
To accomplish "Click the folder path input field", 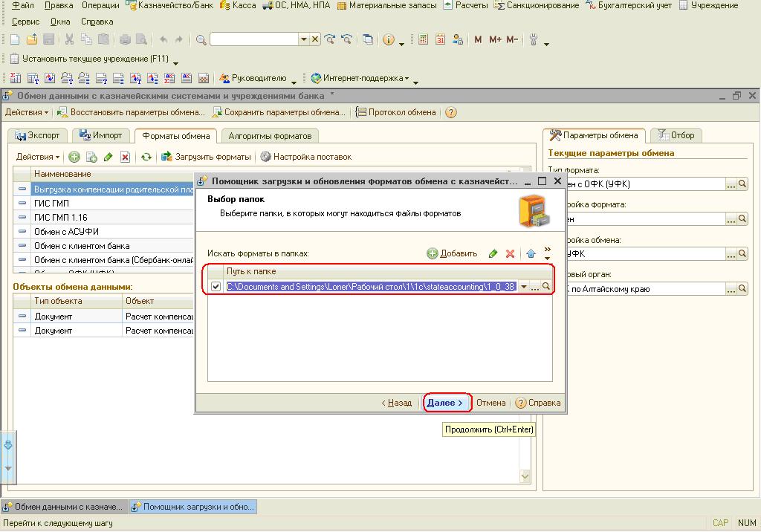I will (x=370, y=287).
